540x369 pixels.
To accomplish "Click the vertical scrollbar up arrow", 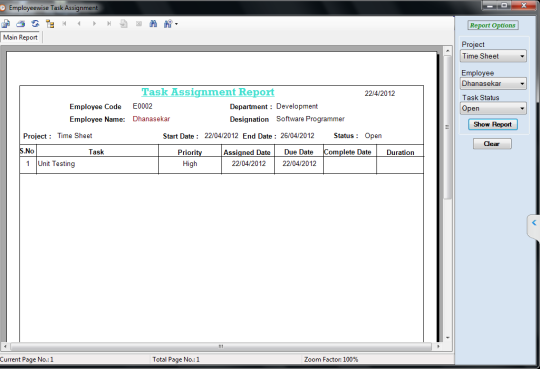I will [x=447, y=51].
